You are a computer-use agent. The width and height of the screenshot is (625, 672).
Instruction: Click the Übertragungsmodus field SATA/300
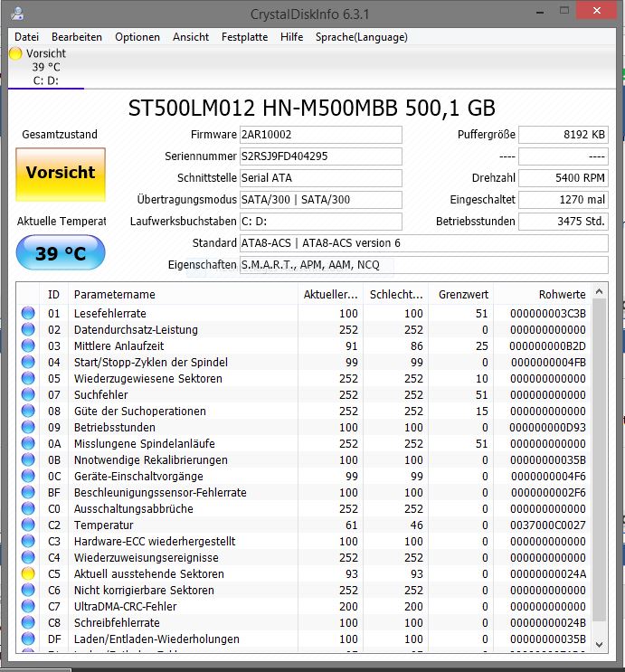coord(321,200)
